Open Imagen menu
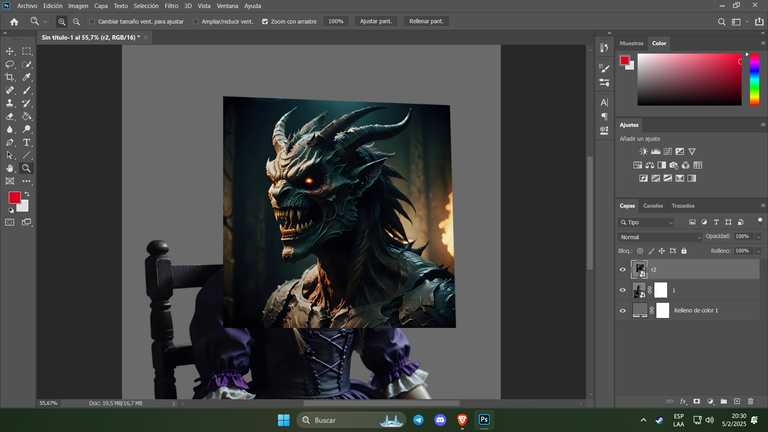This screenshot has height=432, width=768. pyautogui.click(x=78, y=6)
